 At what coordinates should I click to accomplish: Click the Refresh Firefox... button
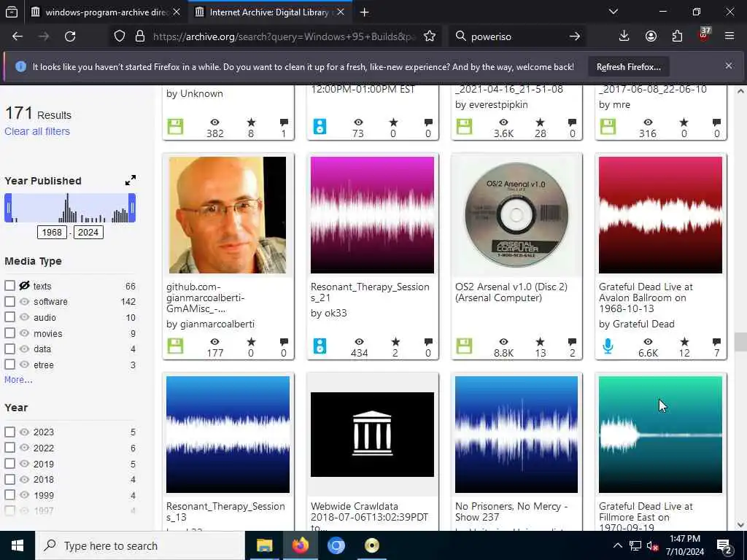coord(628,66)
